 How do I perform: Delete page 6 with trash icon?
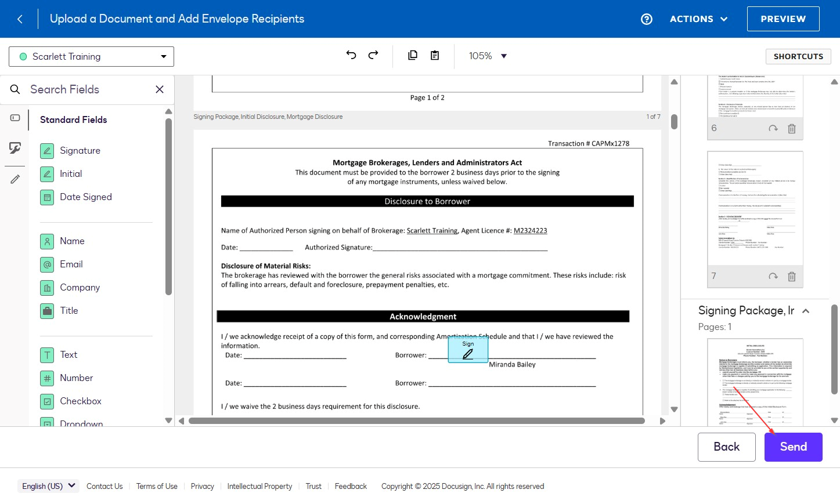tap(791, 129)
